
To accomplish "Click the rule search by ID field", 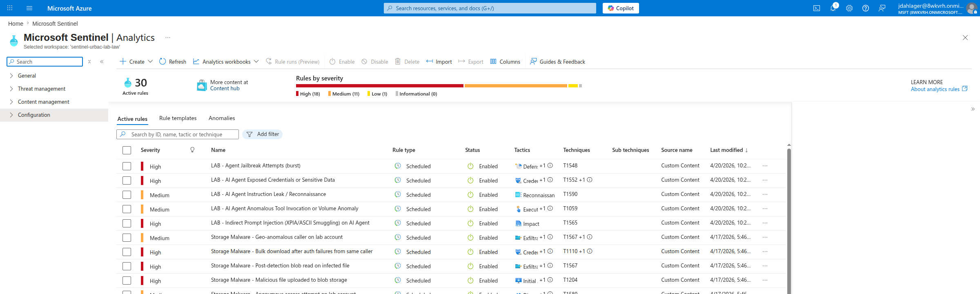I will [178, 134].
